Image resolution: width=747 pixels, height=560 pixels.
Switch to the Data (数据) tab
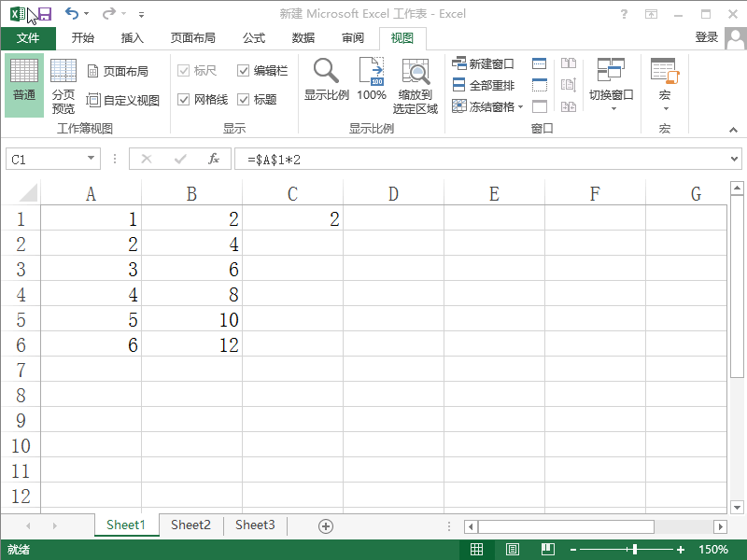click(x=303, y=38)
